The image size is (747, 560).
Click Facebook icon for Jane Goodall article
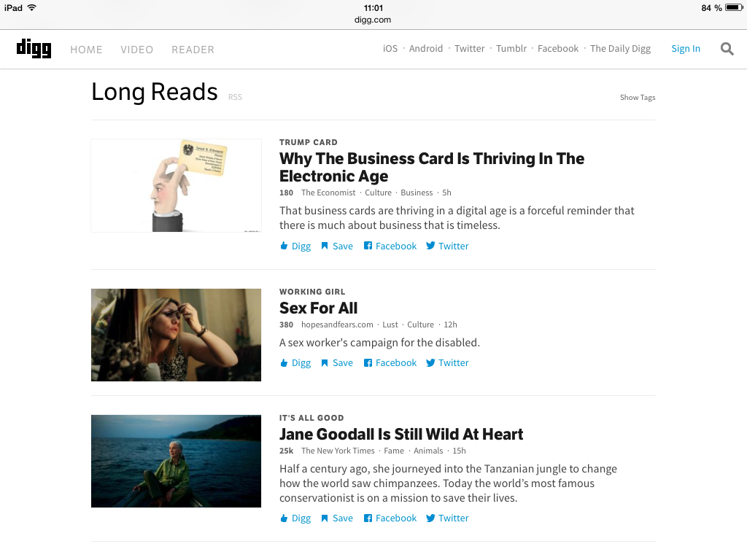point(368,518)
